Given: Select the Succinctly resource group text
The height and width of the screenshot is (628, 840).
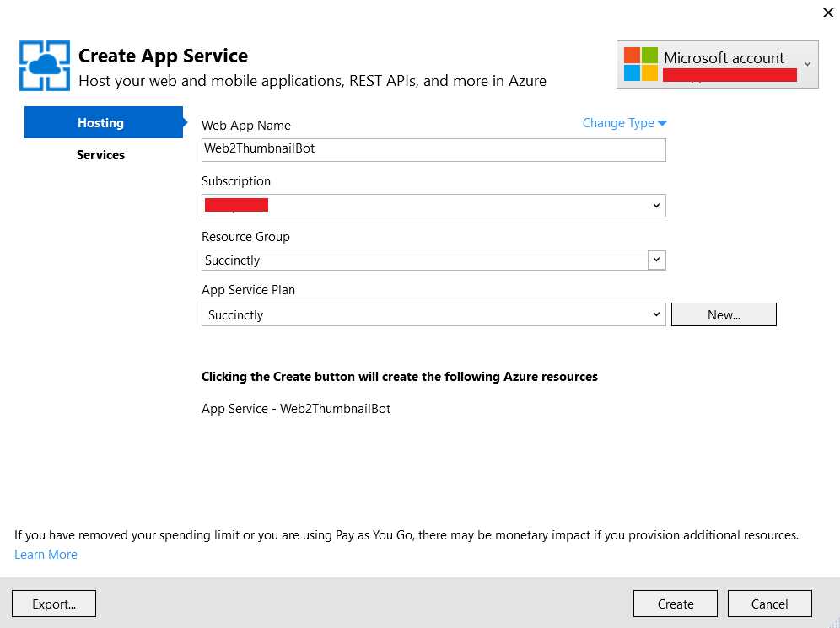Looking at the screenshot, I should pyautogui.click(x=232, y=260).
